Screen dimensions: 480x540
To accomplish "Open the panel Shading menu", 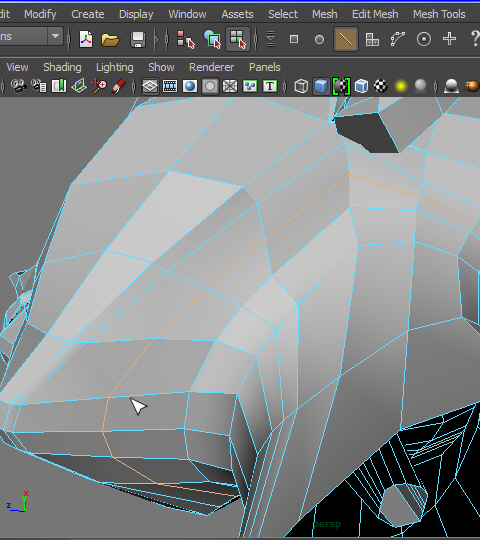I will coord(62,67).
